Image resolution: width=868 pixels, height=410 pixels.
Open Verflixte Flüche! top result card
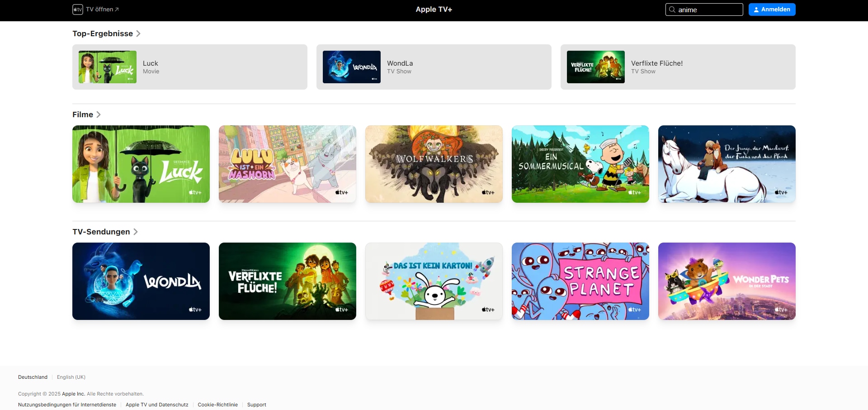tap(678, 67)
